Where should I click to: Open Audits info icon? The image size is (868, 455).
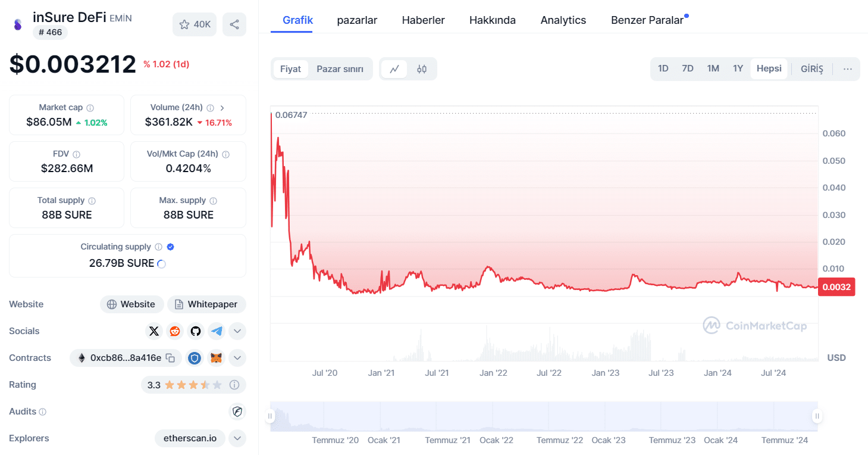click(42, 412)
